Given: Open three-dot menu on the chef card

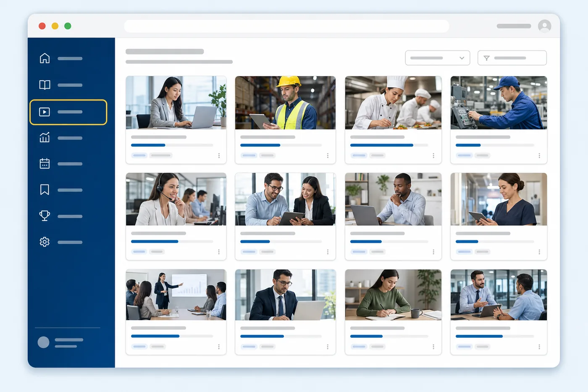Looking at the screenshot, I should pos(433,155).
